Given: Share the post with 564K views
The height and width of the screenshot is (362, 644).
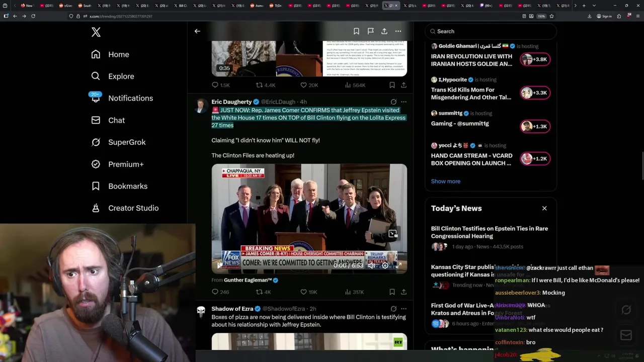Looking at the screenshot, I should [404, 85].
